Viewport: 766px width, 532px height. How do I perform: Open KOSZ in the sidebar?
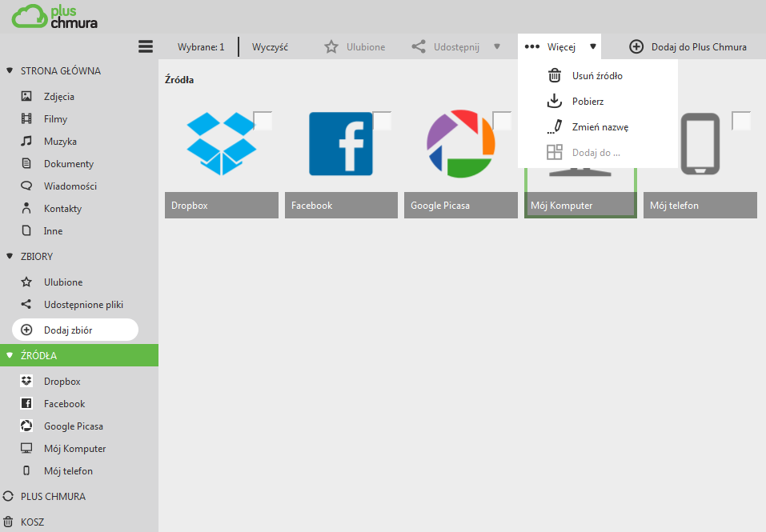[32, 522]
